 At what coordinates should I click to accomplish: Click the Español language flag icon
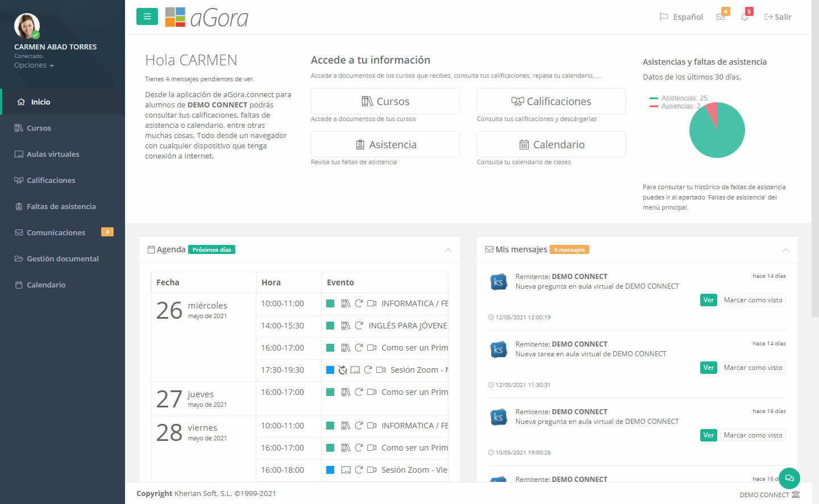click(663, 17)
